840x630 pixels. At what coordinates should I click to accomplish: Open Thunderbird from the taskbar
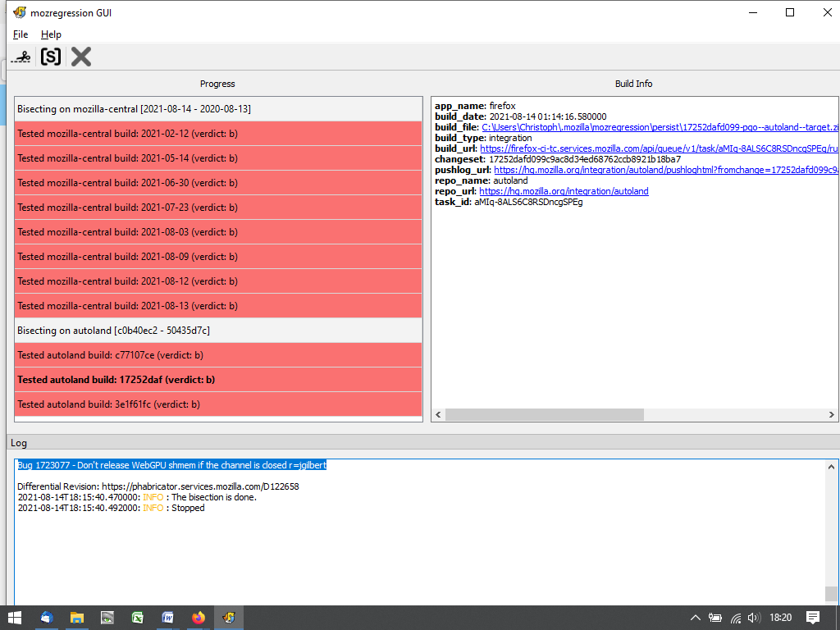coord(47,618)
